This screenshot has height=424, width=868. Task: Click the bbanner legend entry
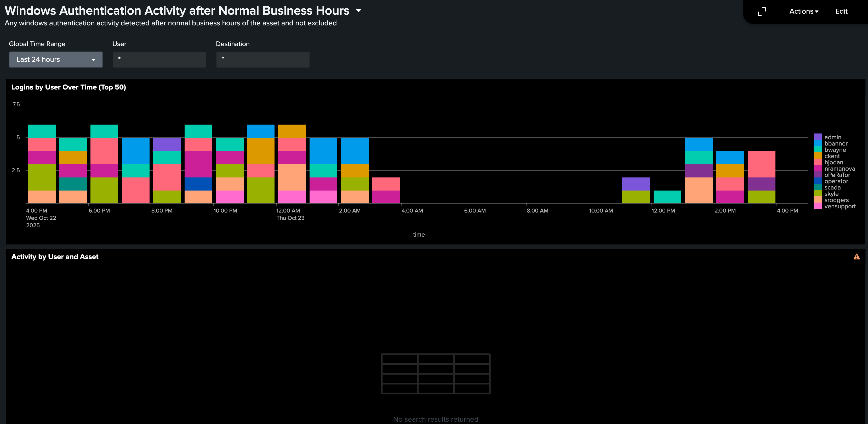(836, 143)
